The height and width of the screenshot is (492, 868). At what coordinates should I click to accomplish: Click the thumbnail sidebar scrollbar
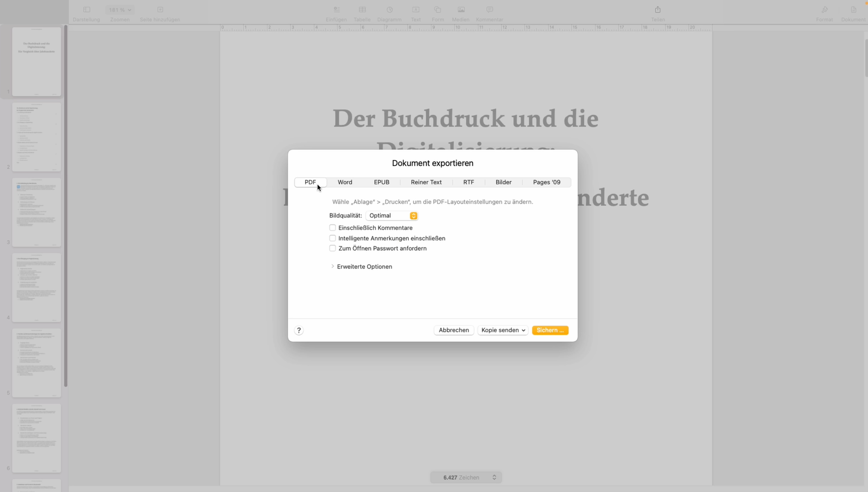(x=66, y=206)
